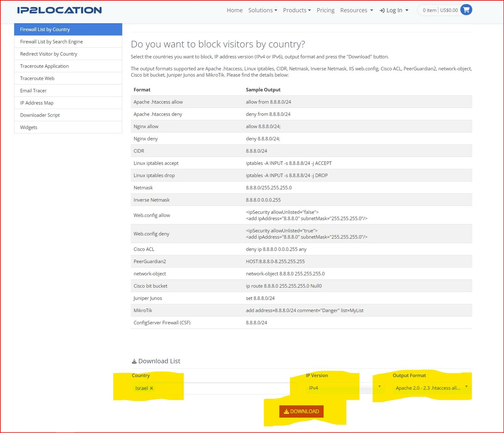This screenshot has width=504, height=433.
Task: Select Firewall List by Country sidebar item
Action: (68, 30)
